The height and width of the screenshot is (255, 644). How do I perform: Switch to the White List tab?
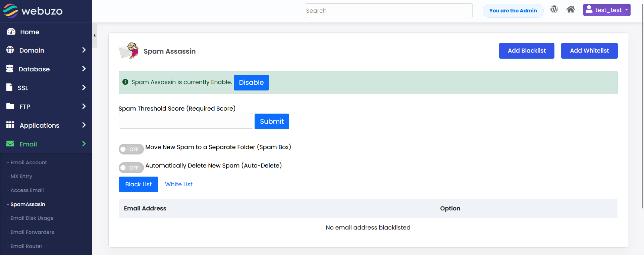(x=179, y=184)
